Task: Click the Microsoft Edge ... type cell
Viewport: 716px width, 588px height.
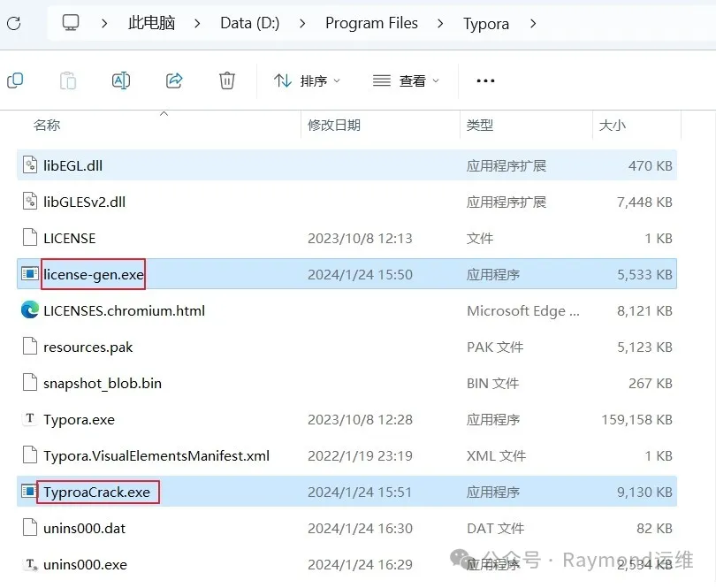Action: [523, 310]
